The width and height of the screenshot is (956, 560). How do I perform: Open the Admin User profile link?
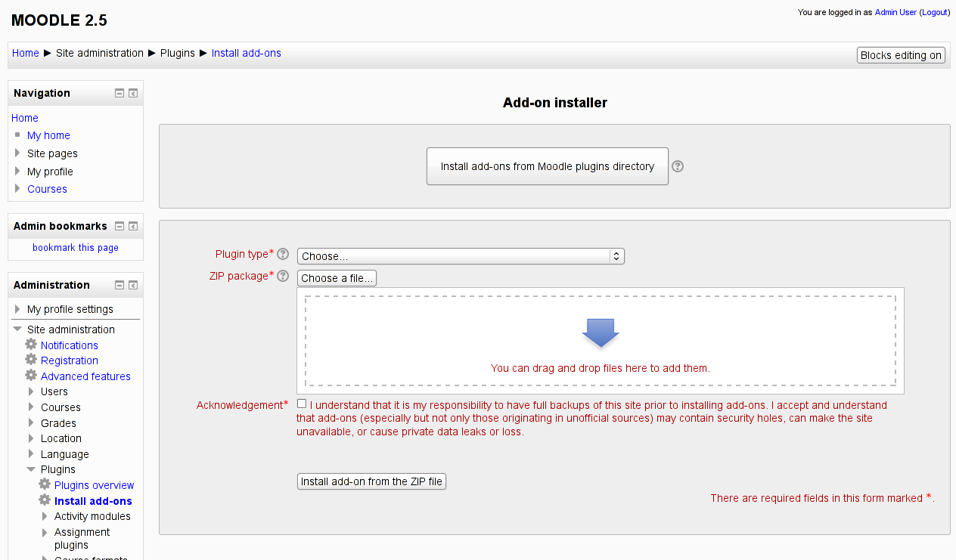[x=895, y=12]
